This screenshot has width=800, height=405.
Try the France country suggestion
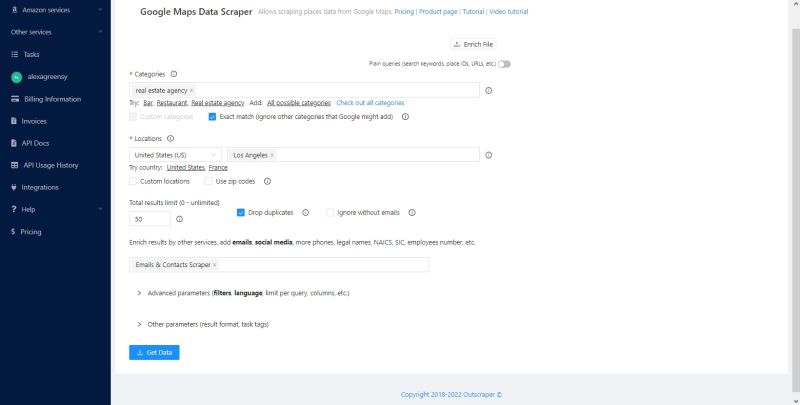[218, 168]
